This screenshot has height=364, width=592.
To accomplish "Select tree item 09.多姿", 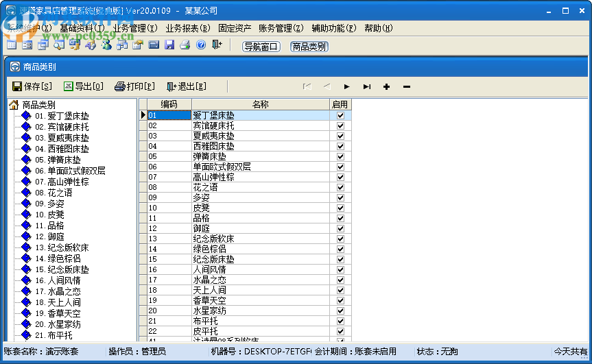I will pyautogui.click(x=49, y=204).
